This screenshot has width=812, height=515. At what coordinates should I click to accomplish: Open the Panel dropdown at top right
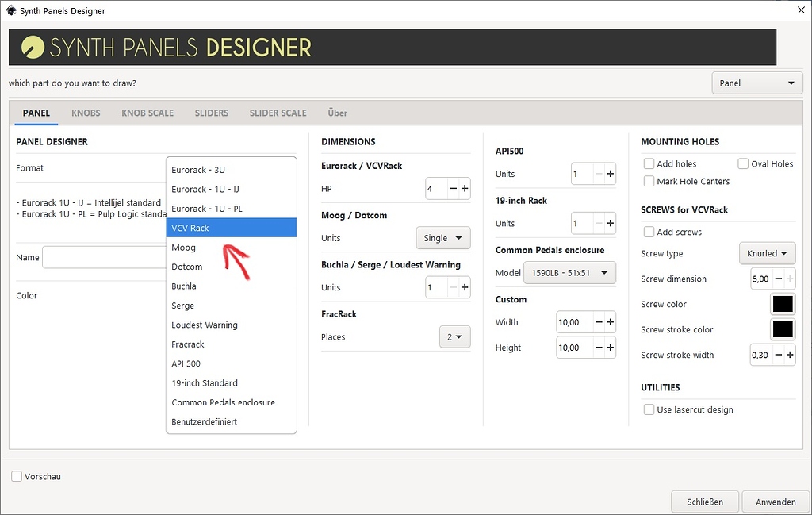click(x=756, y=83)
